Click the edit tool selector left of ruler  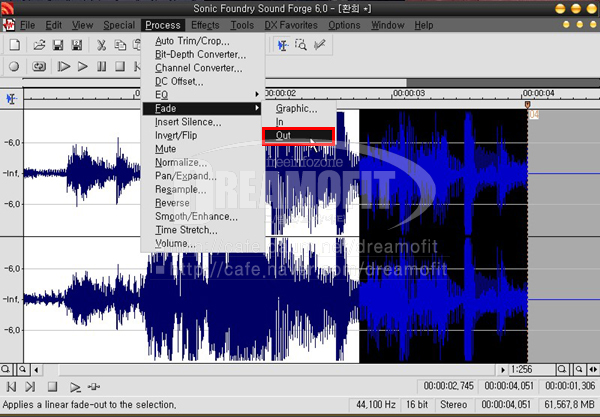click(11, 99)
